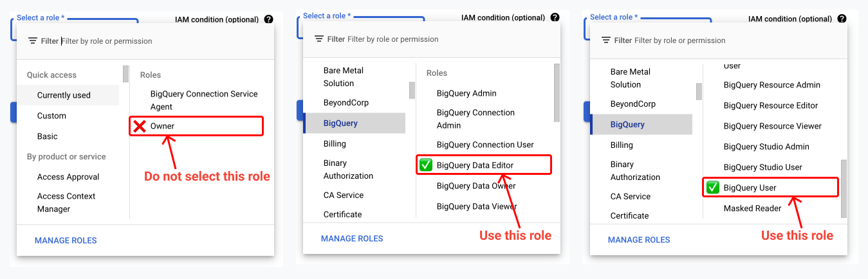The image size is (868, 279).
Task: Click the filter icon in the right panel
Action: click(x=605, y=40)
